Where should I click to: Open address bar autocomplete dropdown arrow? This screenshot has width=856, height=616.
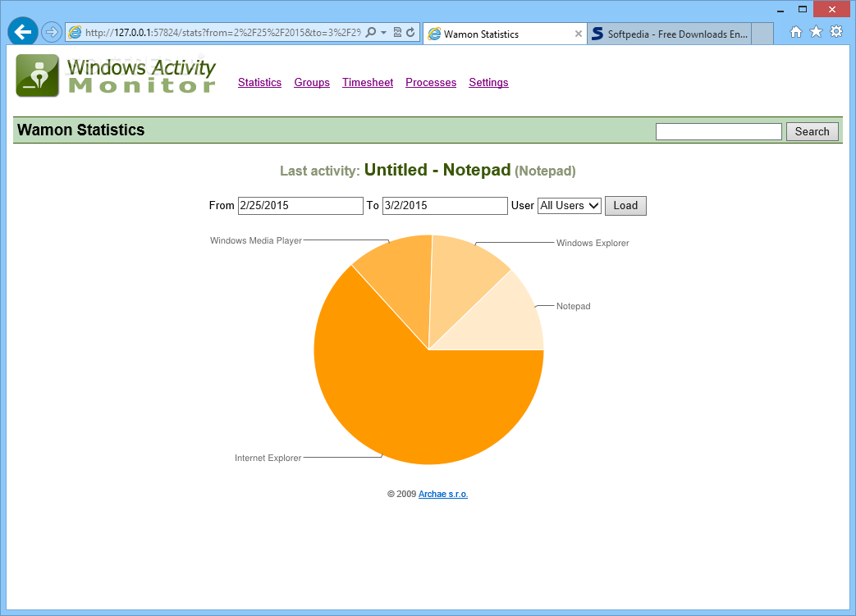tap(384, 33)
